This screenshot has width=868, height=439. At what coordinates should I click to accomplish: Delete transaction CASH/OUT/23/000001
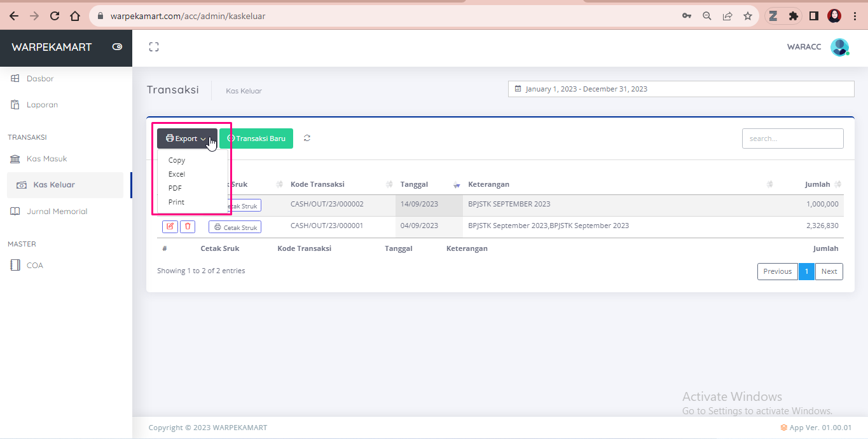(188, 227)
